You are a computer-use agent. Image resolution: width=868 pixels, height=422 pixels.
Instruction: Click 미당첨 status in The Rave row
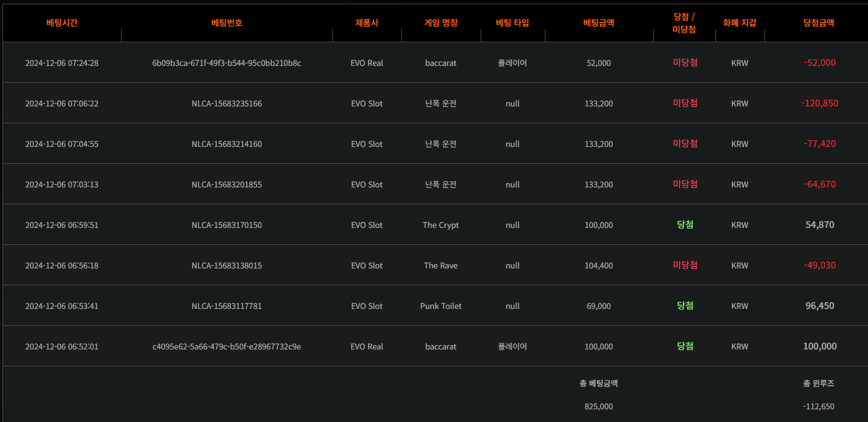click(685, 265)
